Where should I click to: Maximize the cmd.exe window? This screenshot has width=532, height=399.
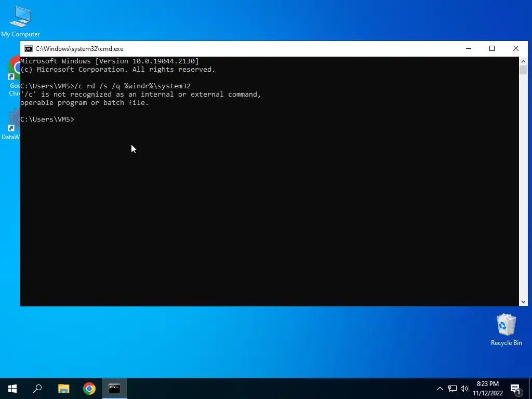(492, 48)
